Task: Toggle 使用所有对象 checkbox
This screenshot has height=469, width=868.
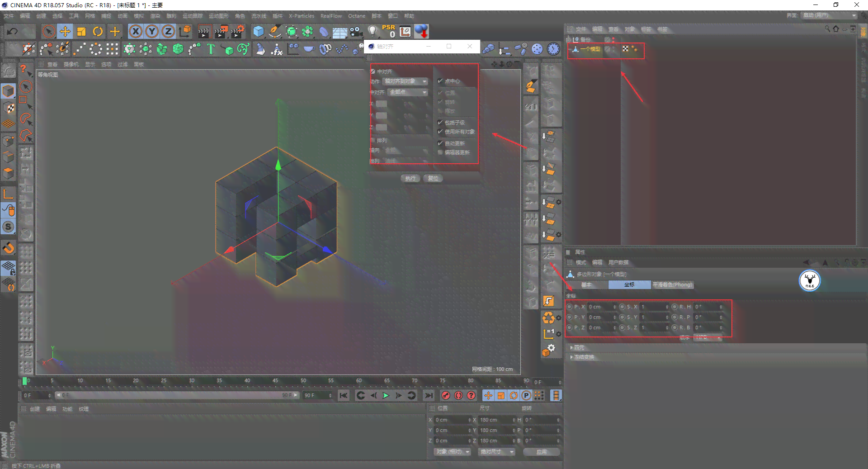Action: coord(440,132)
